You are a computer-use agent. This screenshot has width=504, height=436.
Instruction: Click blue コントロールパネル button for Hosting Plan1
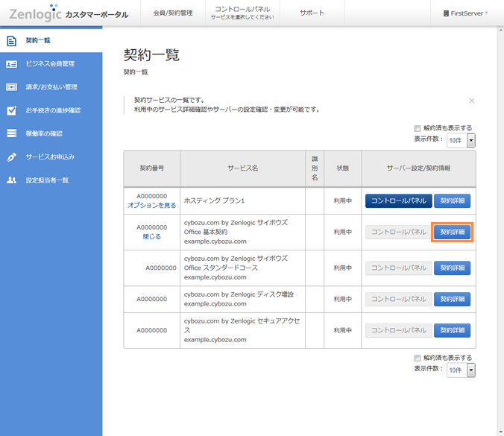pyautogui.click(x=398, y=200)
